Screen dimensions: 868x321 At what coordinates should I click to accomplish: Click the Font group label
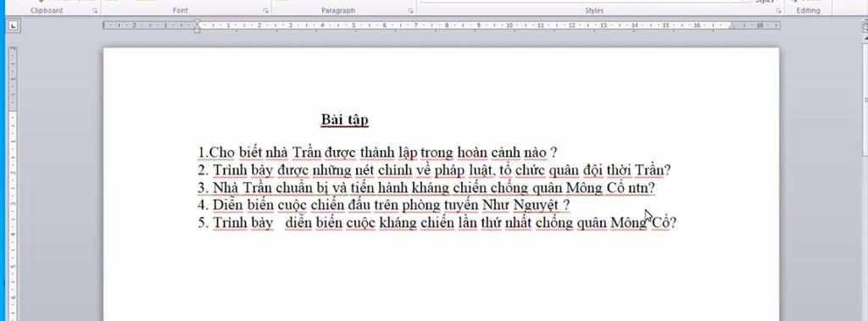[180, 10]
